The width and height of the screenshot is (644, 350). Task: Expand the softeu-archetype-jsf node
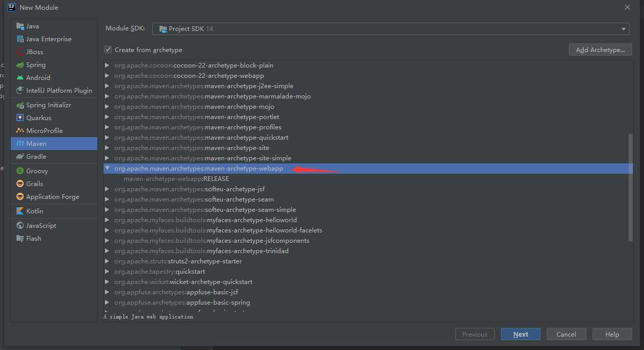[107, 189]
